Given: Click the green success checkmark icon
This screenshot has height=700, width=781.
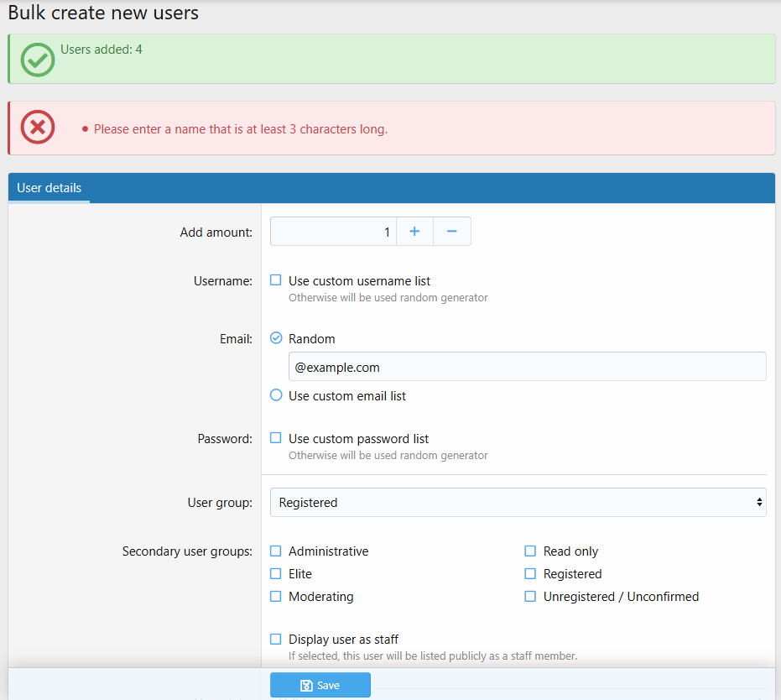Looking at the screenshot, I should [37, 60].
